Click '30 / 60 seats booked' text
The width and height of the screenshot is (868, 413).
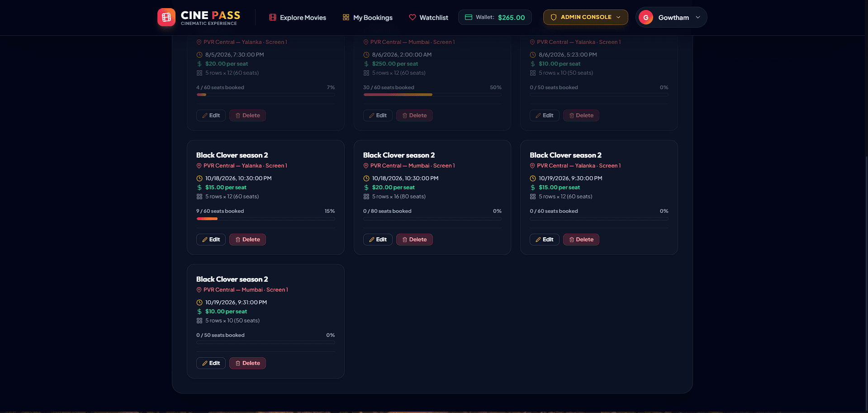pyautogui.click(x=389, y=87)
